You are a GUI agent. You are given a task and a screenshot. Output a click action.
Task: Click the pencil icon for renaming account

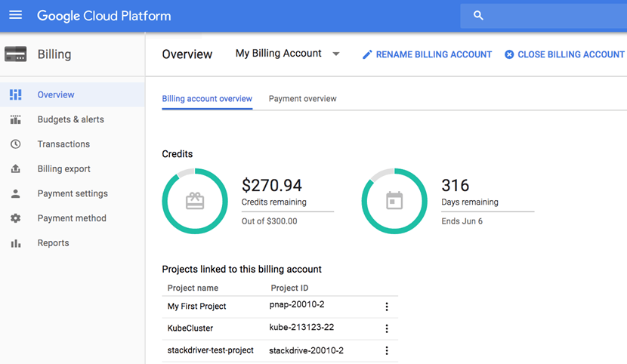[367, 54]
